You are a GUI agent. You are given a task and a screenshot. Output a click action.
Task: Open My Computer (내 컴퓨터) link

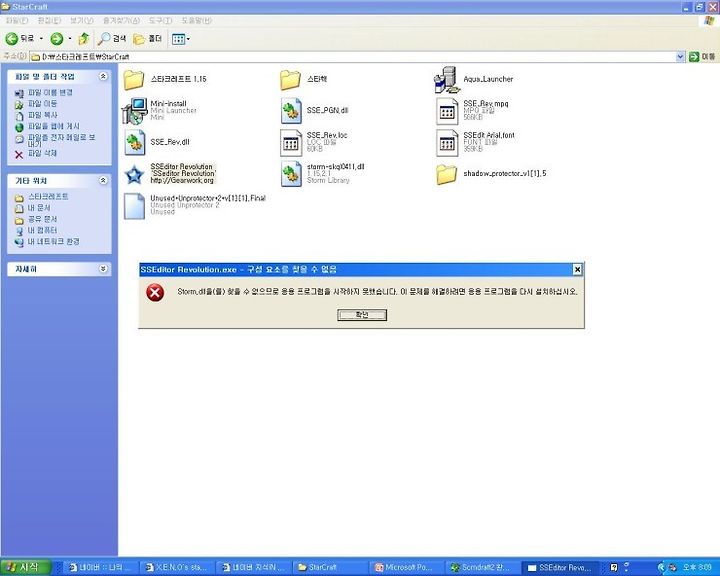pyautogui.click(x=42, y=230)
